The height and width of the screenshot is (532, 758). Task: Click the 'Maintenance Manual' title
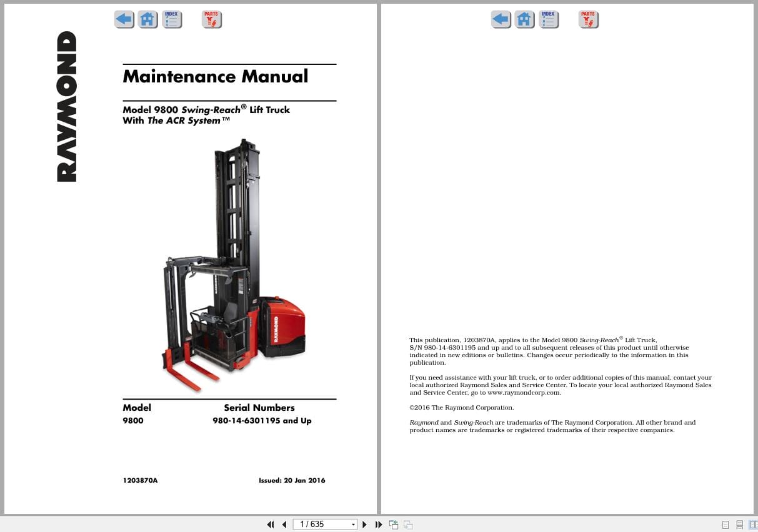coord(216,76)
